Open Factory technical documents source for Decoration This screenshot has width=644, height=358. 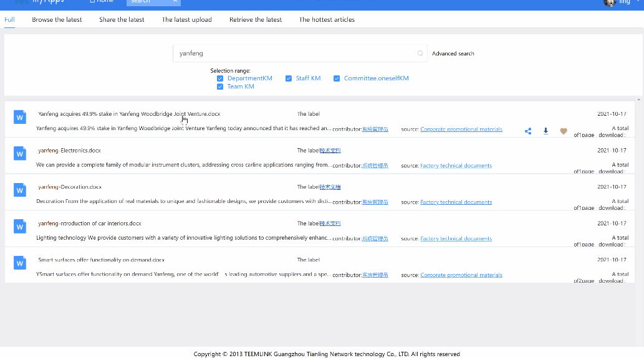click(456, 202)
